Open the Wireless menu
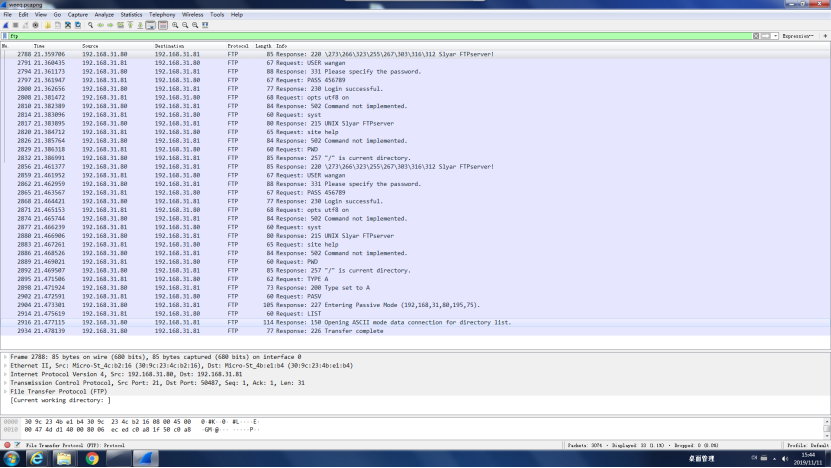831x468 pixels. pos(192,15)
